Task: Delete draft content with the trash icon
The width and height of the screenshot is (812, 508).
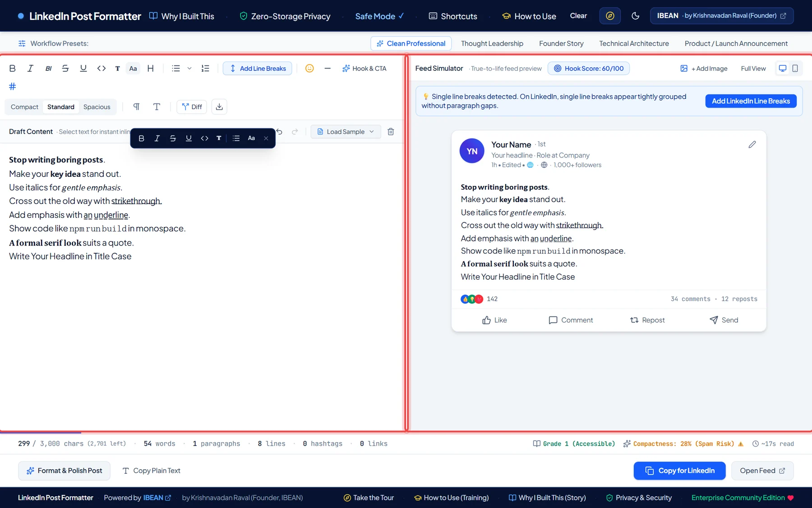Action: (391, 132)
